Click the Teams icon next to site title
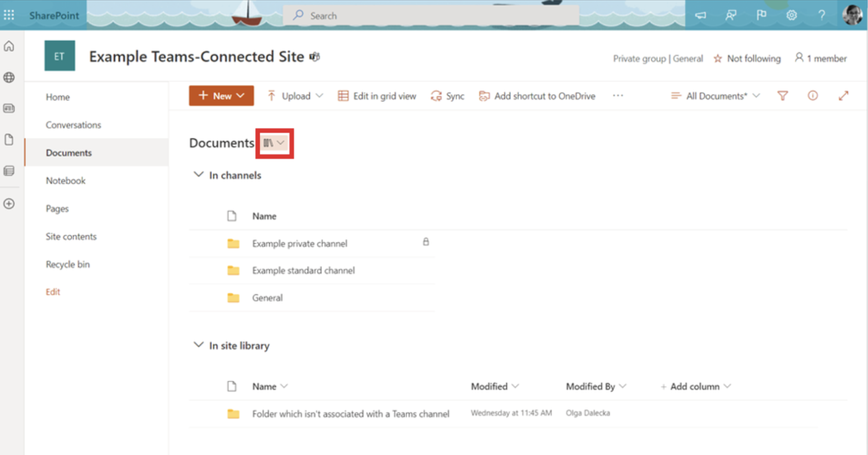Viewport: 868px width, 455px height. [x=315, y=57]
